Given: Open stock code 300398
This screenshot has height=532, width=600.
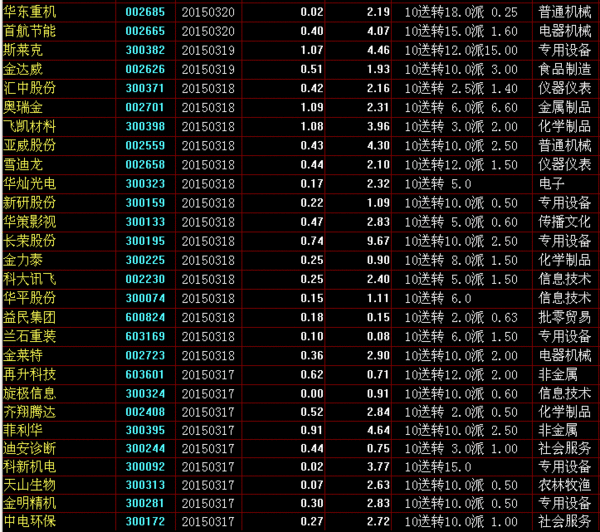Looking at the screenshot, I should (145, 126).
